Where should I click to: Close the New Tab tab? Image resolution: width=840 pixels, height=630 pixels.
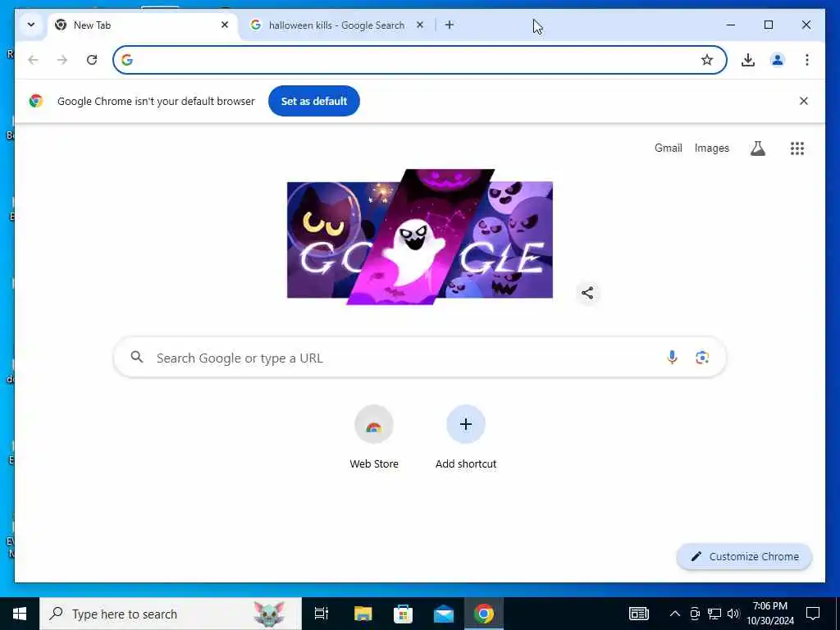[225, 25]
